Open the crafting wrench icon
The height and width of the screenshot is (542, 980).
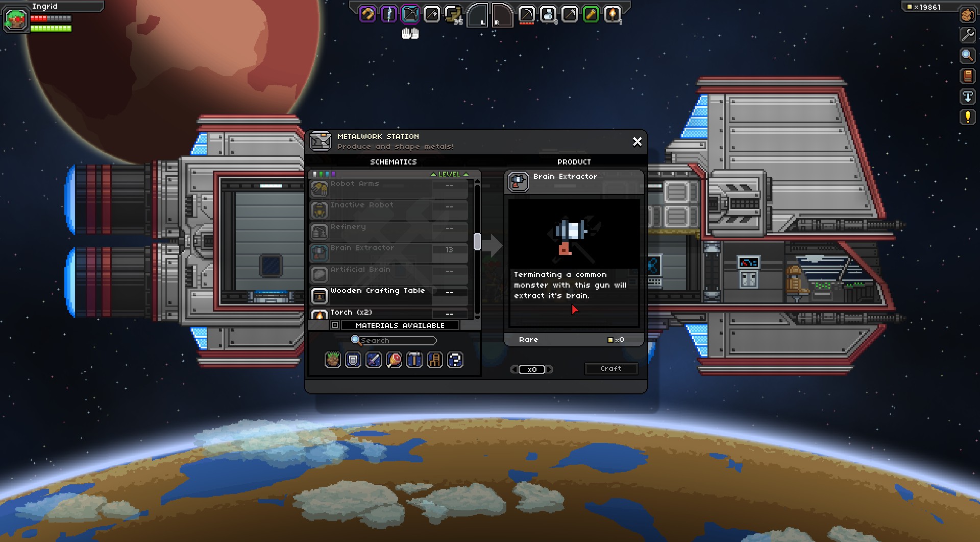(x=967, y=35)
